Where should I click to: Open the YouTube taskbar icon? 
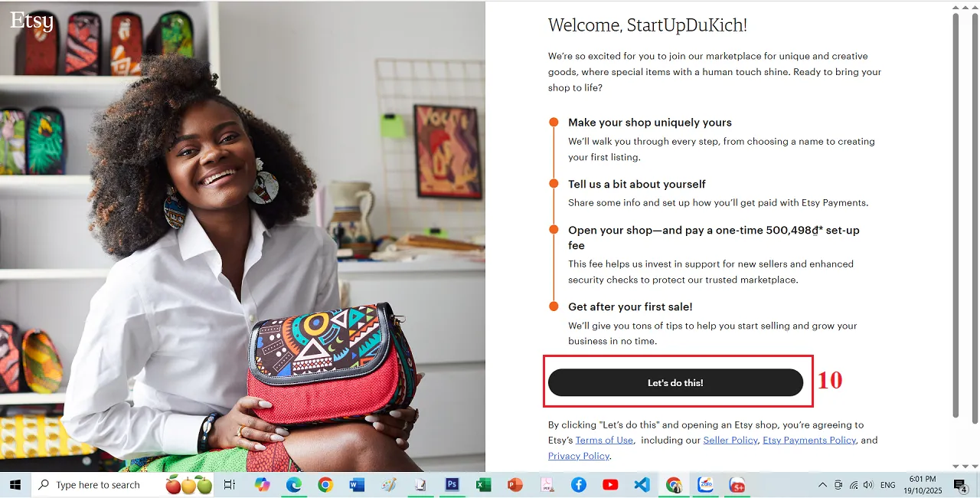pyautogui.click(x=610, y=485)
